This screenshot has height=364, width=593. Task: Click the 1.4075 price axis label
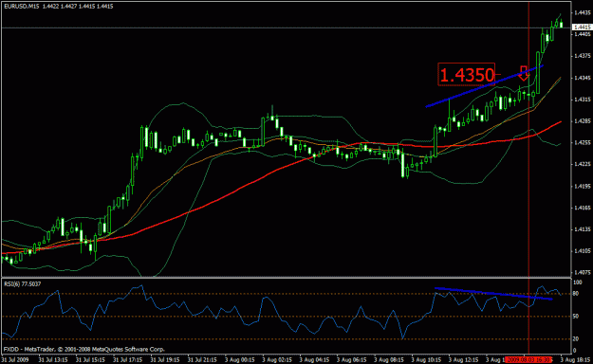tap(582, 273)
